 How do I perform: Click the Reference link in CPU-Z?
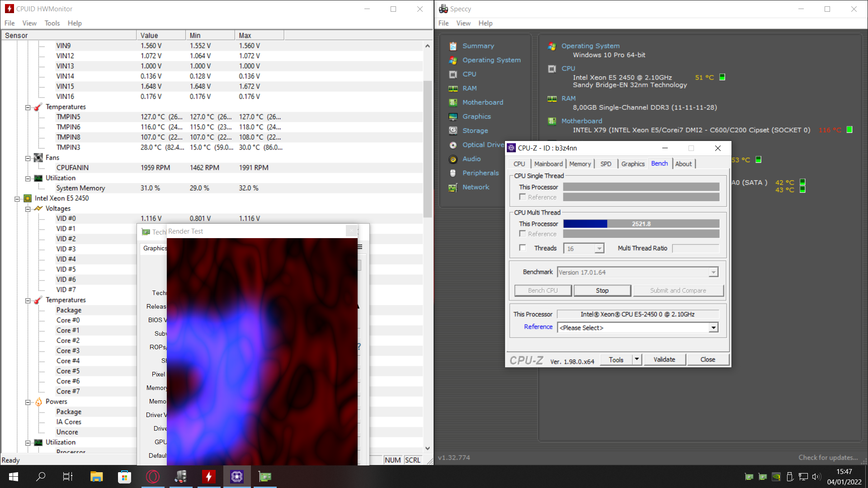538,327
